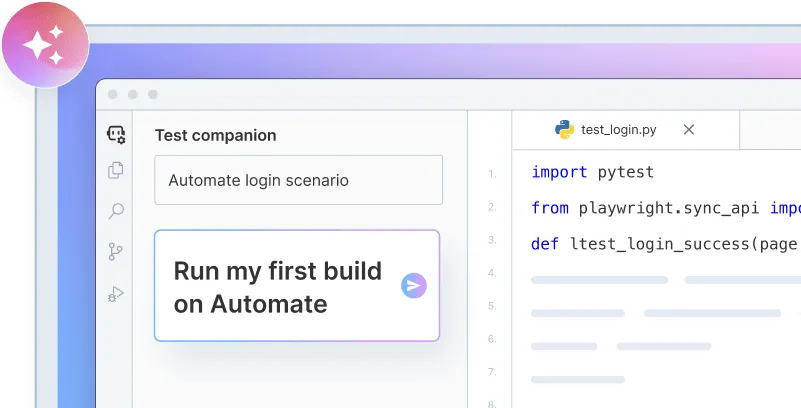Close the test_login.py tab
The width and height of the screenshot is (801, 408).
[x=689, y=130]
